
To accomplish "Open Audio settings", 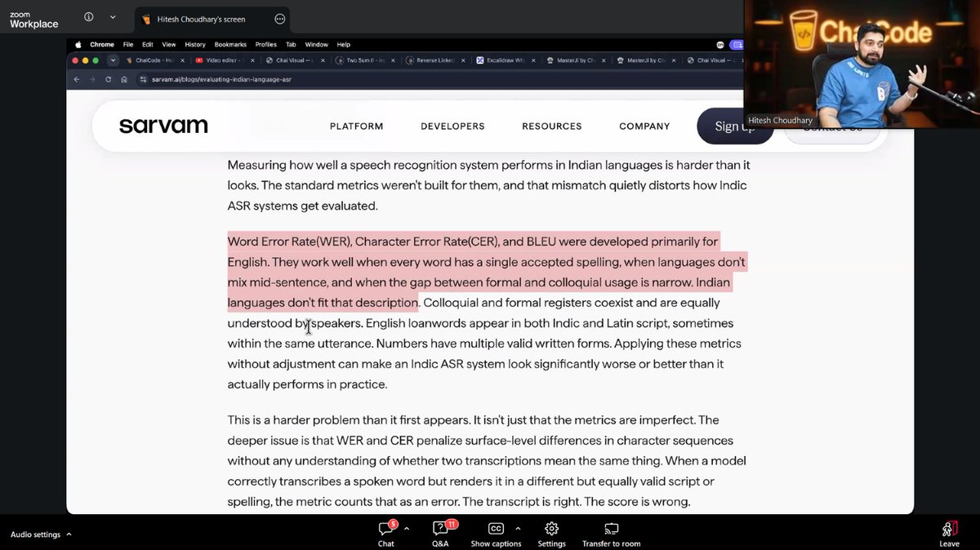I will click(35, 534).
